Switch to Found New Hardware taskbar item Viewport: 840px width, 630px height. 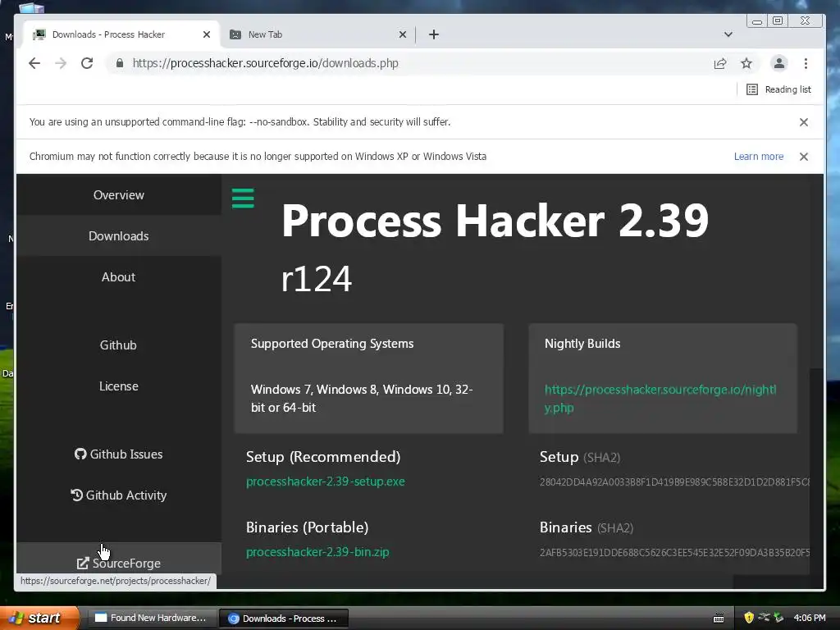(x=151, y=619)
